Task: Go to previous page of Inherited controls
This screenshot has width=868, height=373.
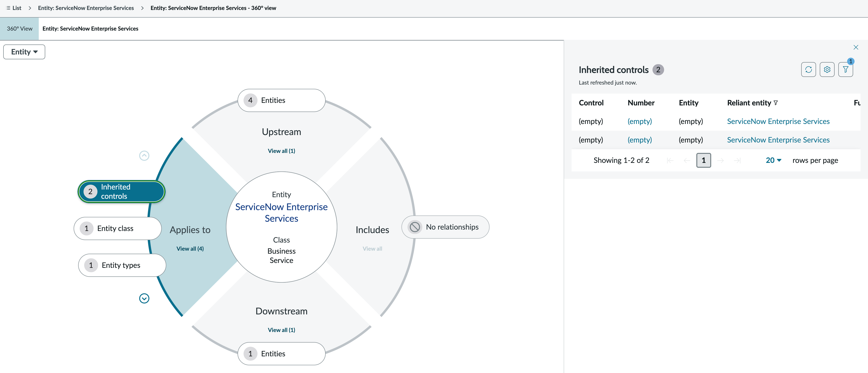Action: [687, 161]
